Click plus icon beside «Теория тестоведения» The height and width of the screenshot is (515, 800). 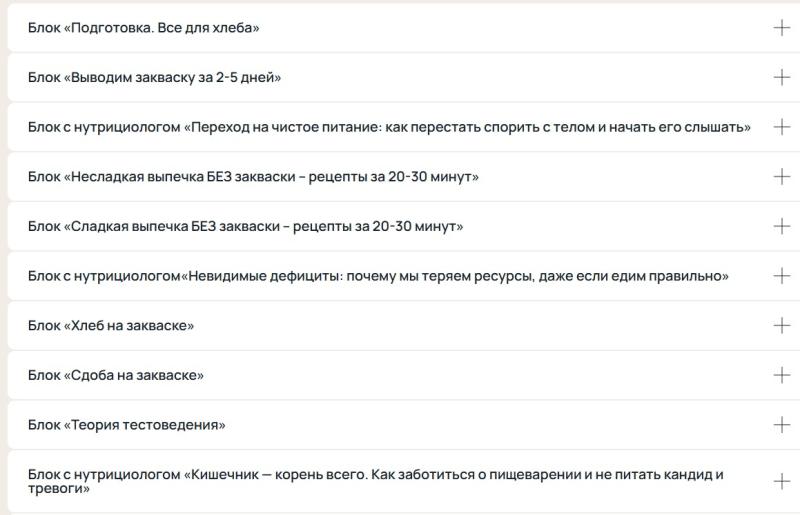pos(781,425)
